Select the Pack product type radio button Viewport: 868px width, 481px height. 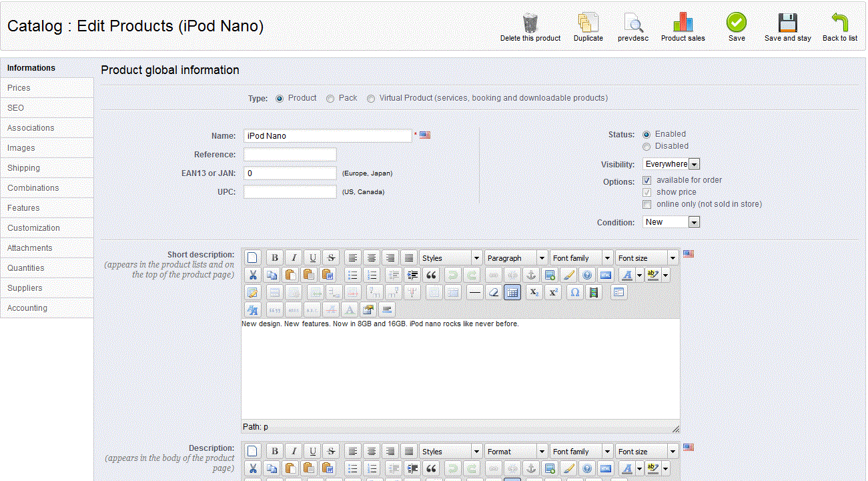tap(330, 99)
